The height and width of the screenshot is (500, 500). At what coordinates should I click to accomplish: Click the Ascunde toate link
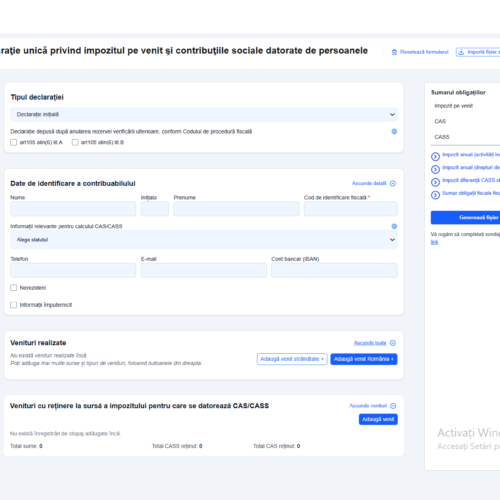click(370, 343)
